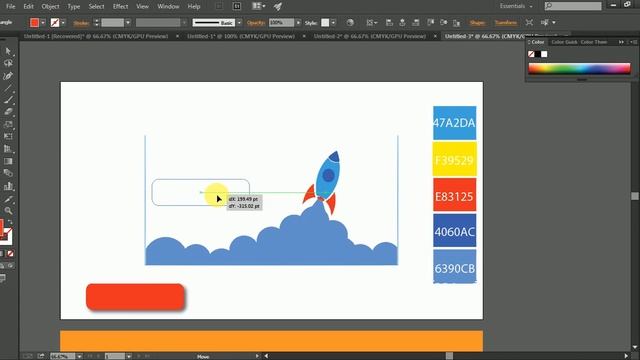Open the Object menu

click(50, 7)
